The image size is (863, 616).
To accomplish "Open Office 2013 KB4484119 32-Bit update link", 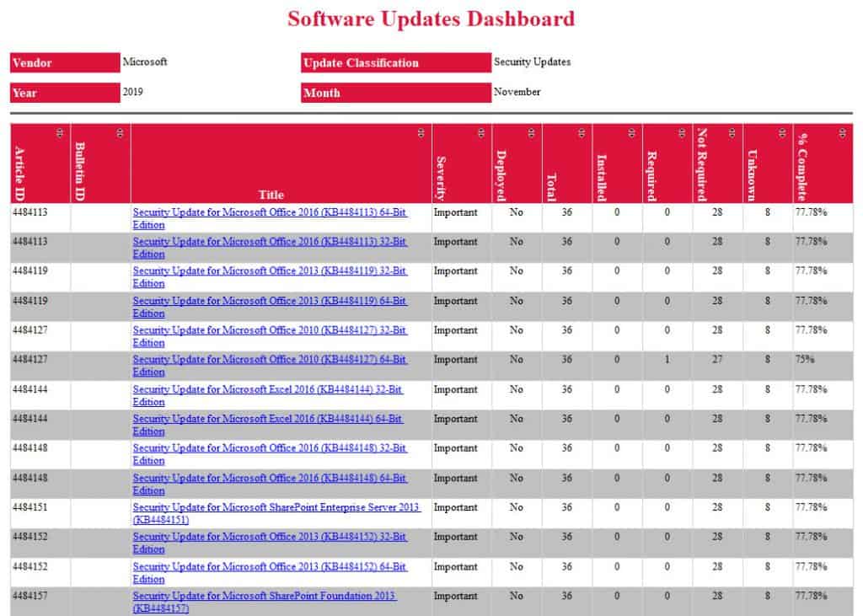I will 270,277.
